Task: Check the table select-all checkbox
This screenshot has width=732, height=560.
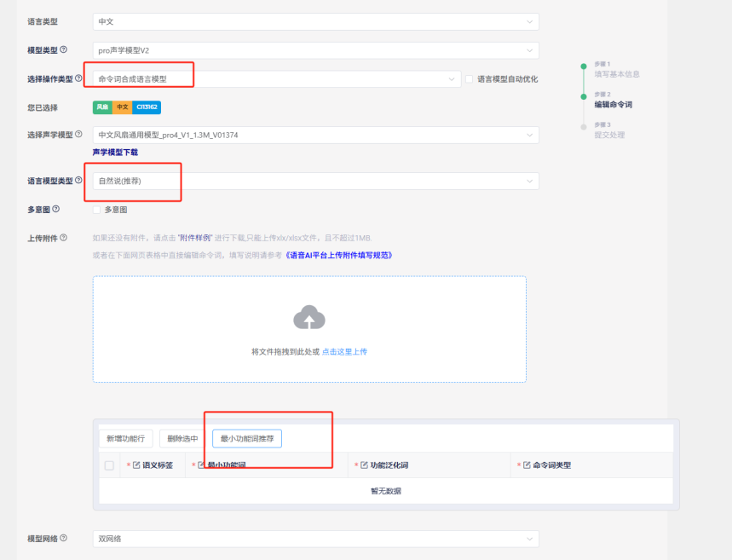Action: coord(109,465)
